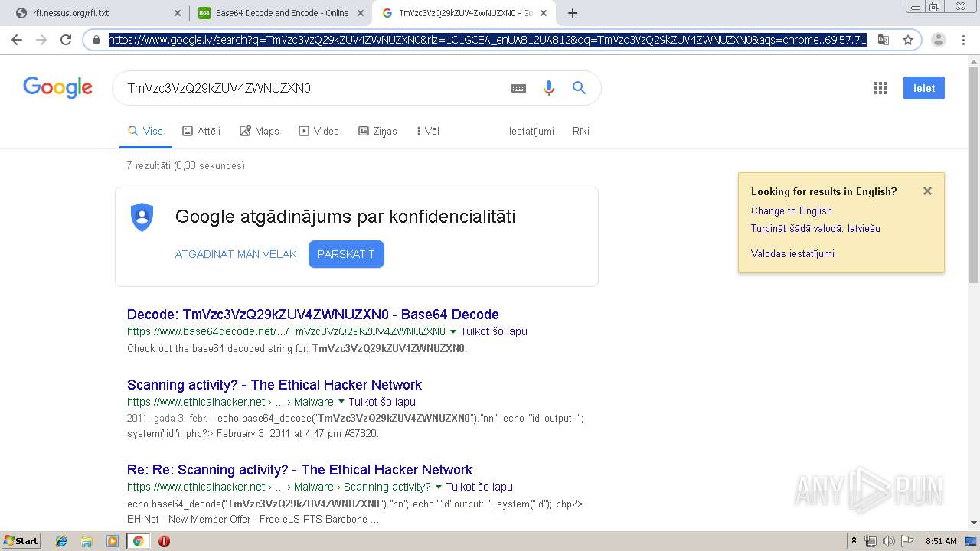
Task: Open the Google apps grid icon
Action: (x=880, y=88)
